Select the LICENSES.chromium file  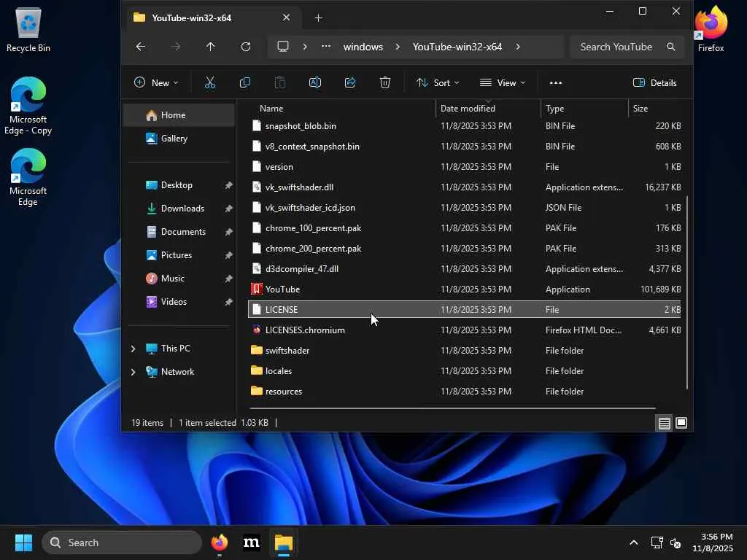[x=465, y=330]
